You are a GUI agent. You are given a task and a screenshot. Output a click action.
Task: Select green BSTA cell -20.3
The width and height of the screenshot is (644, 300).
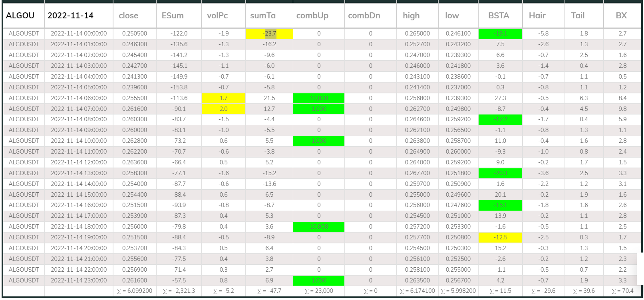point(500,173)
